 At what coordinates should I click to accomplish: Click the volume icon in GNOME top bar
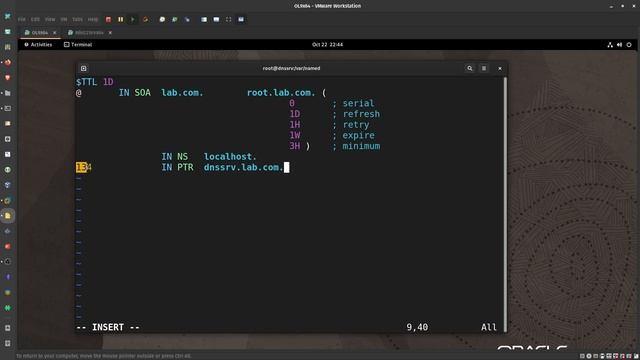[619, 45]
